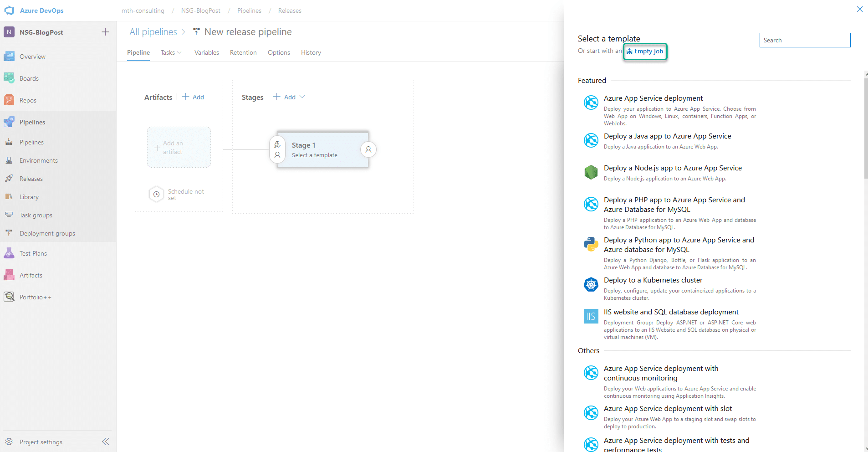Open the Artifacts sidebar icon

9,275
